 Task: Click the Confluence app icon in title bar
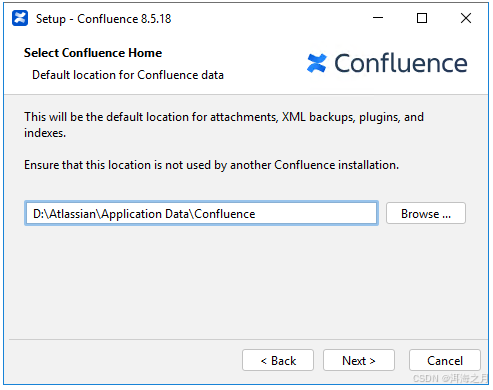(x=20, y=18)
